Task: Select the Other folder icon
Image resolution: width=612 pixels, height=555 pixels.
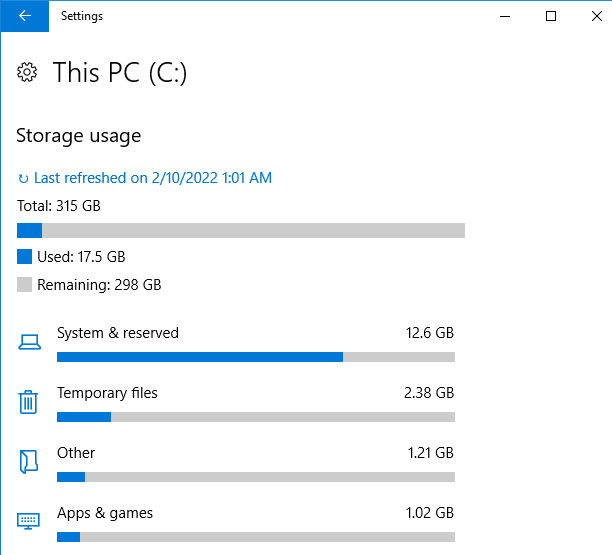Action: (x=28, y=462)
